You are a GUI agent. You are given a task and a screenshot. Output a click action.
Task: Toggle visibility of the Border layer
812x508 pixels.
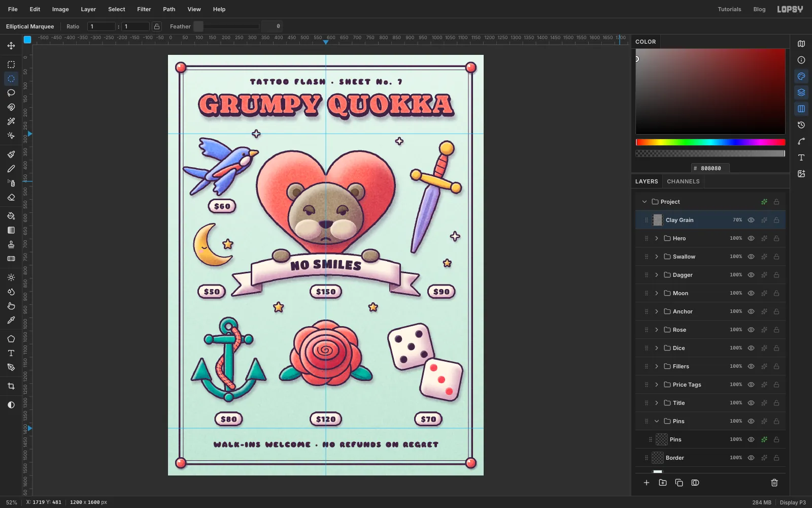click(751, 458)
